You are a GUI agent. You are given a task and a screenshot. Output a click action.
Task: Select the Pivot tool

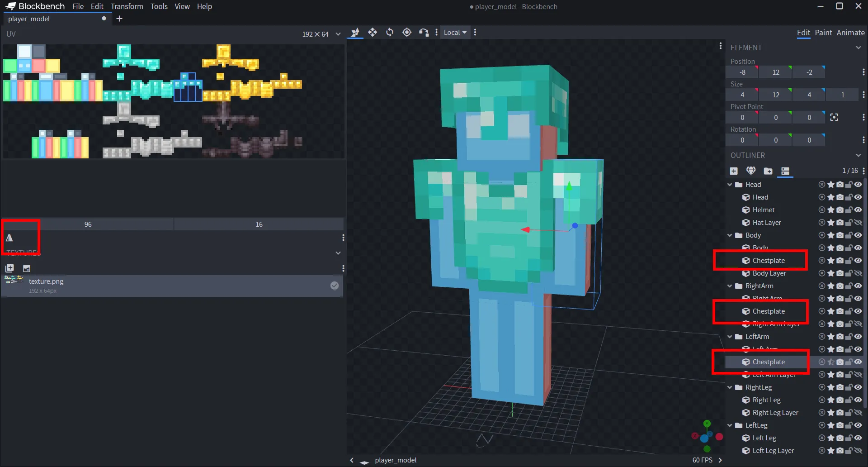[406, 32]
